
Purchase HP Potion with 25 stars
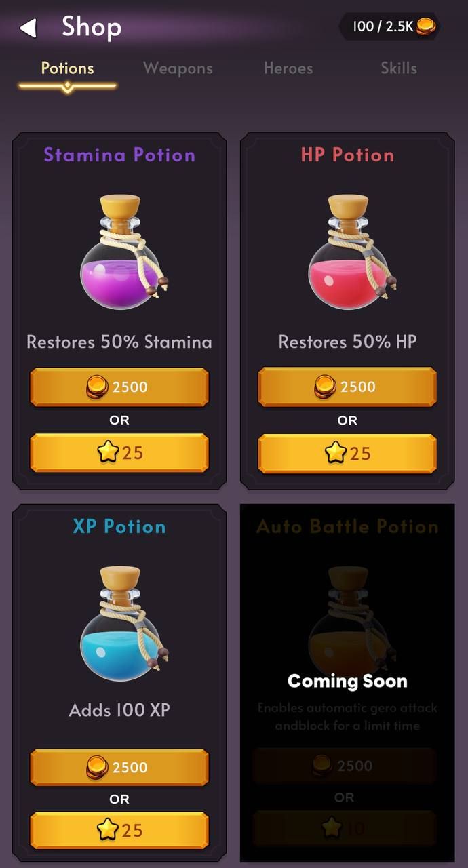click(x=347, y=452)
